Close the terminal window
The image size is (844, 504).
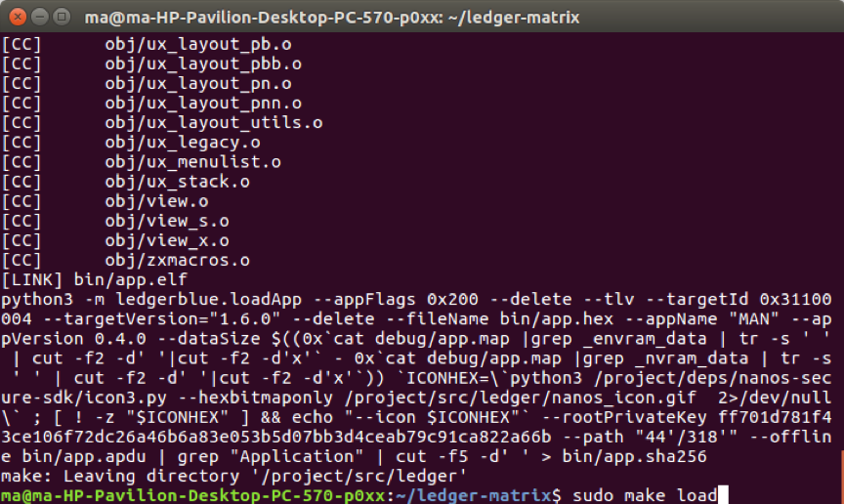16,16
